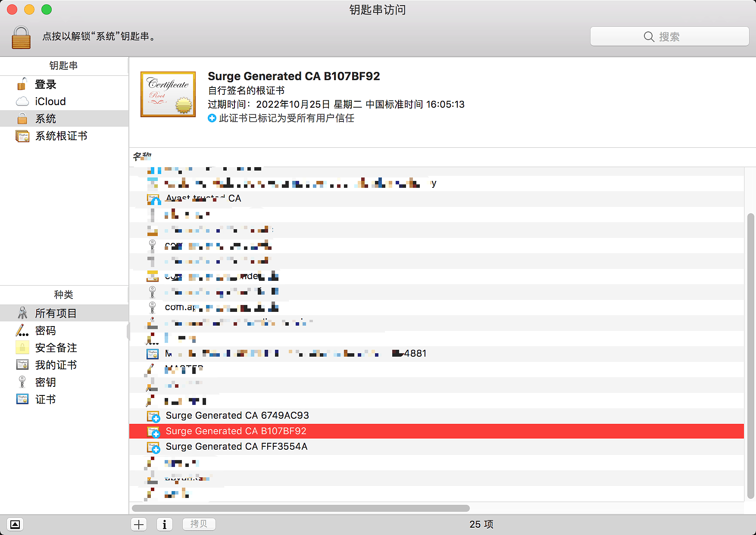This screenshot has height=535, width=756.
Task: Filter by 我的证书 category
Action: coord(56,365)
